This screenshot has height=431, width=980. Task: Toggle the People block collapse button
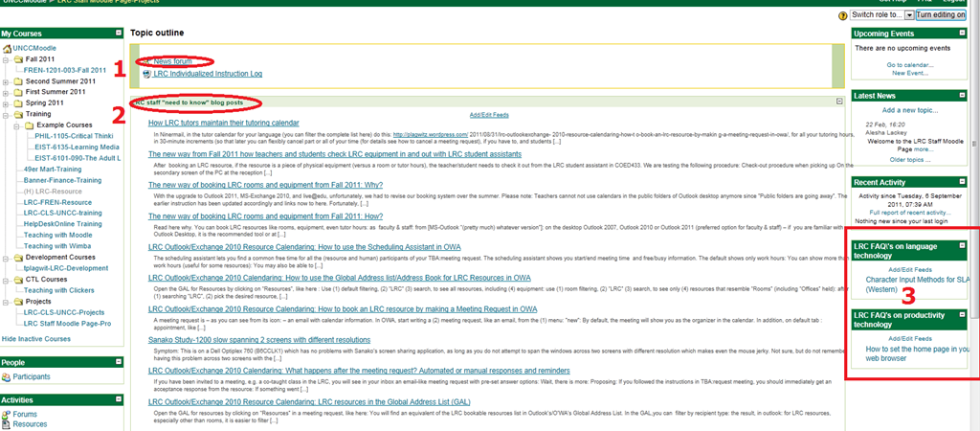coord(118,363)
